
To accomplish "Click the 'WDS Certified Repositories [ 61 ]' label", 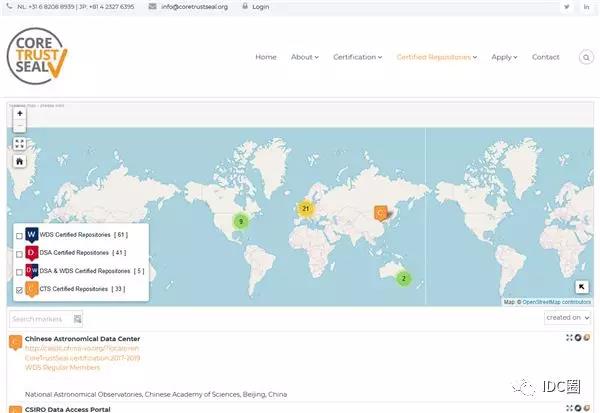I will click(83, 235).
